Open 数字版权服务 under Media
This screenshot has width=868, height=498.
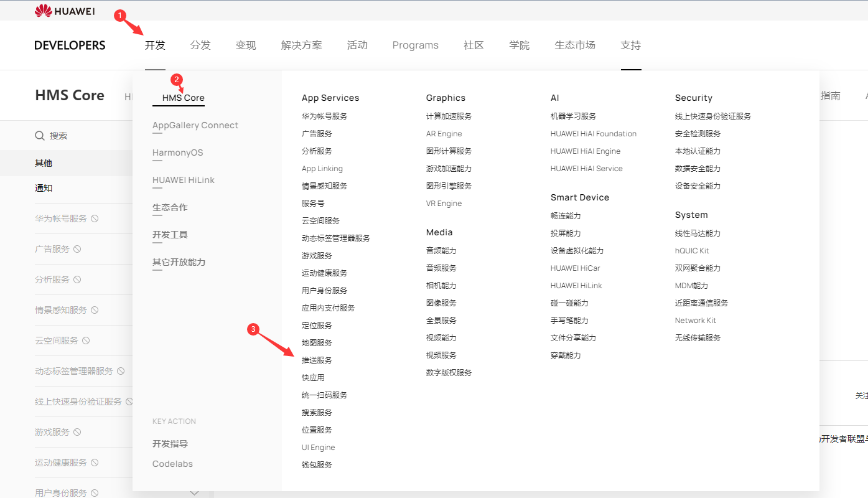point(449,373)
